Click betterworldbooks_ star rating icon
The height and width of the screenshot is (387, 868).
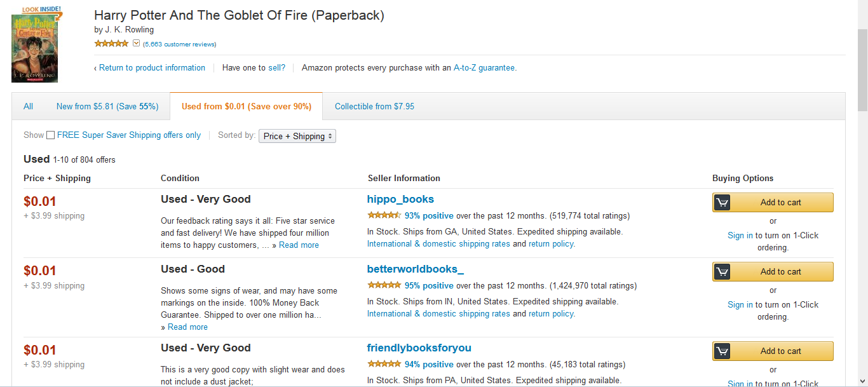(384, 285)
